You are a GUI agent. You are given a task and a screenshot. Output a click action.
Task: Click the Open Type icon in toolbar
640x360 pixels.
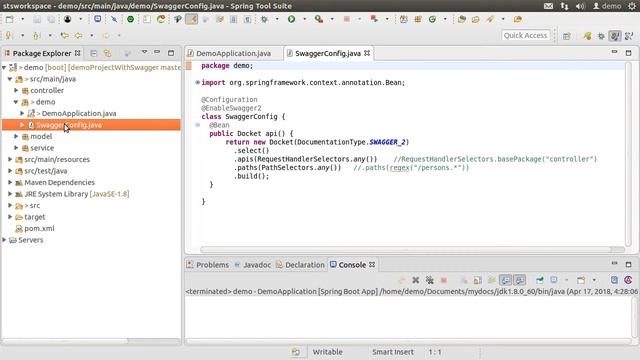pos(462,19)
